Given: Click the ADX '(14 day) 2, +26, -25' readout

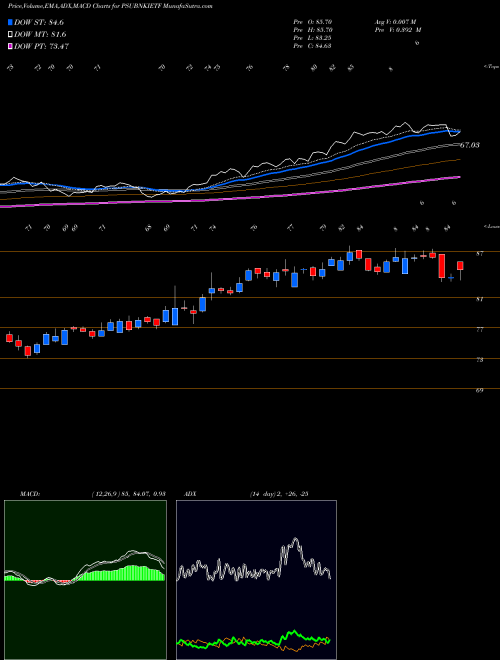Looking at the screenshot, I should 279,494.
